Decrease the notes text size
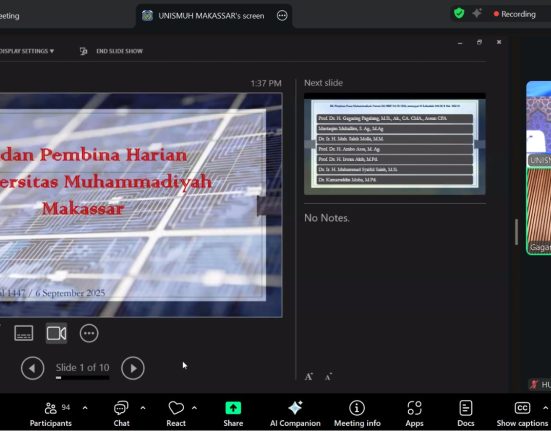 pos(328,377)
